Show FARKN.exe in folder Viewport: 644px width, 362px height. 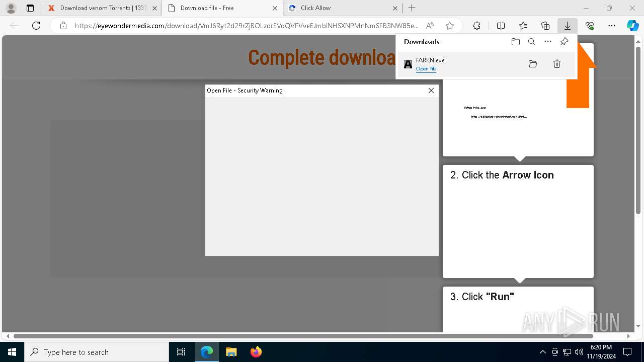[533, 64]
